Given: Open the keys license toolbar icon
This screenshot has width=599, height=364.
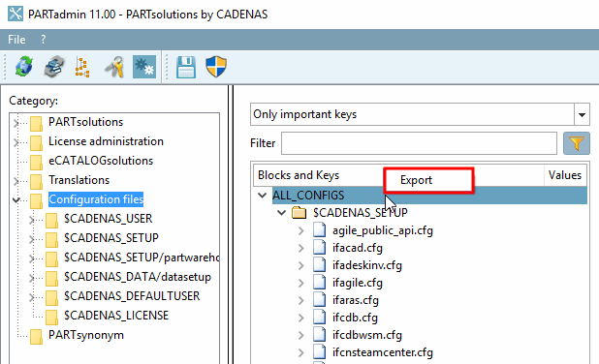Looking at the screenshot, I should 114,67.
